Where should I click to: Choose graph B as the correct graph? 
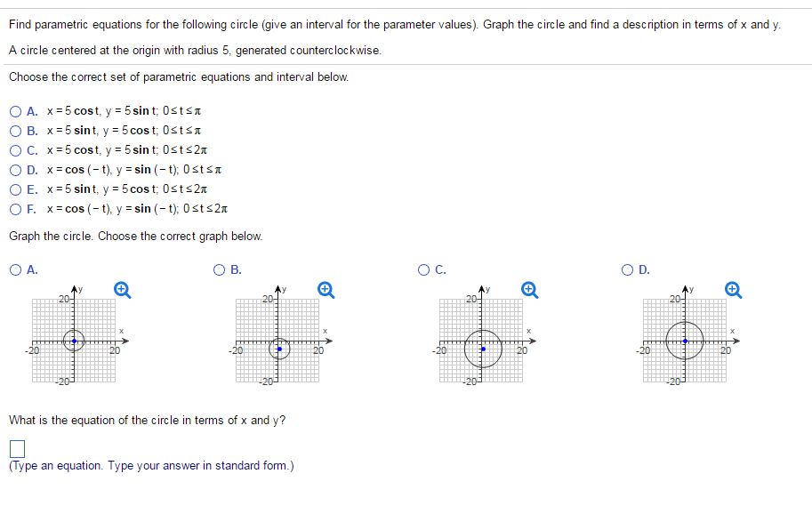click(x=219, y=270)
